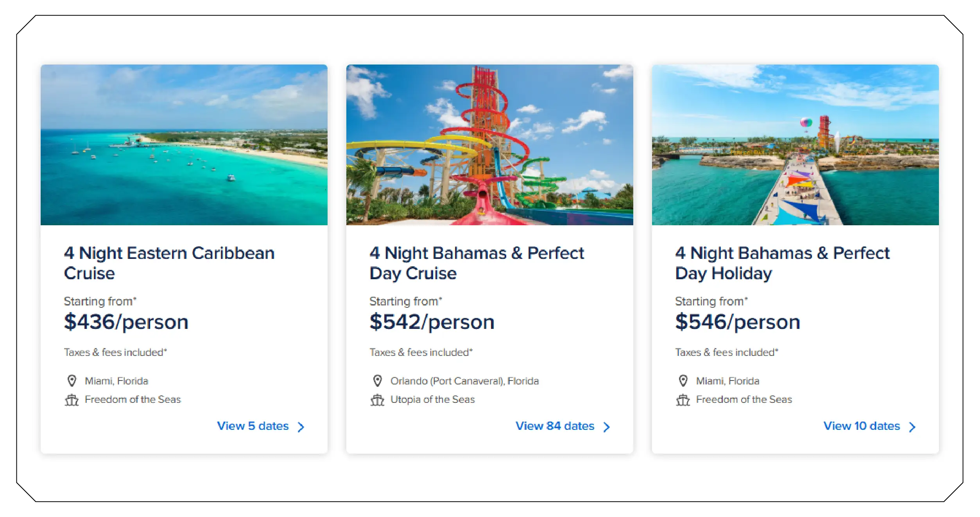Select the location pin on the Bahamas Holiday card
The image size is (980, 517).
click(x=684, y=381)
